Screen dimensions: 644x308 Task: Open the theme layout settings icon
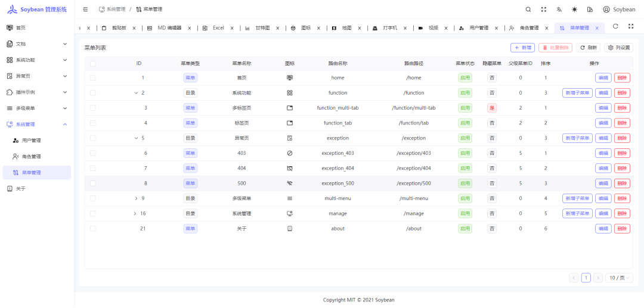[590, 10]
